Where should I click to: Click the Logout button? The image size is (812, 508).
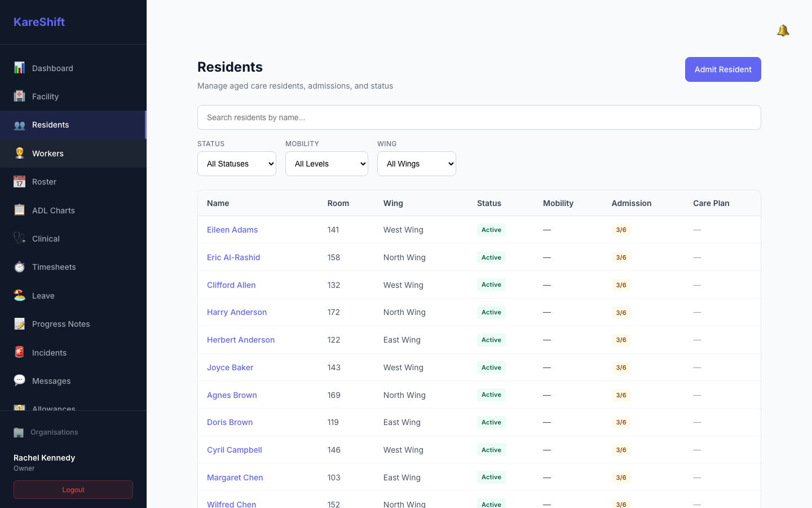point(73,490)
